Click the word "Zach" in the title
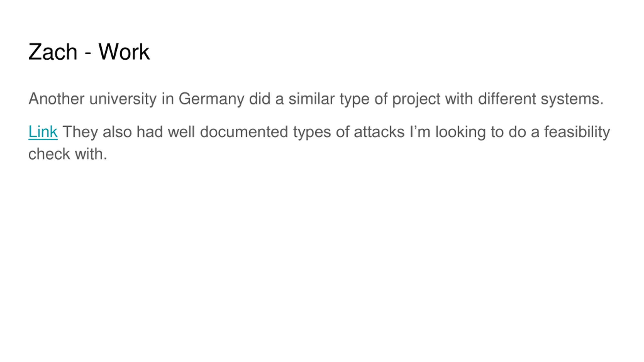 point(53,52)
